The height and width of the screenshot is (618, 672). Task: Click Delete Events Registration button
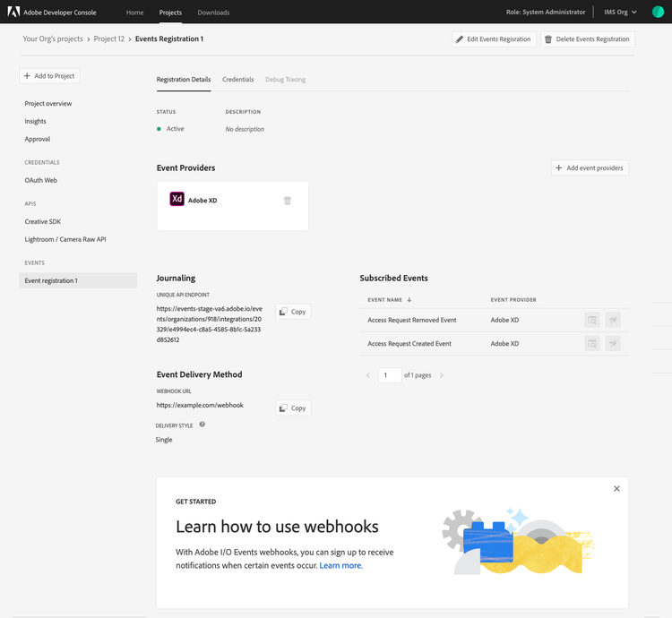[588, 39]
